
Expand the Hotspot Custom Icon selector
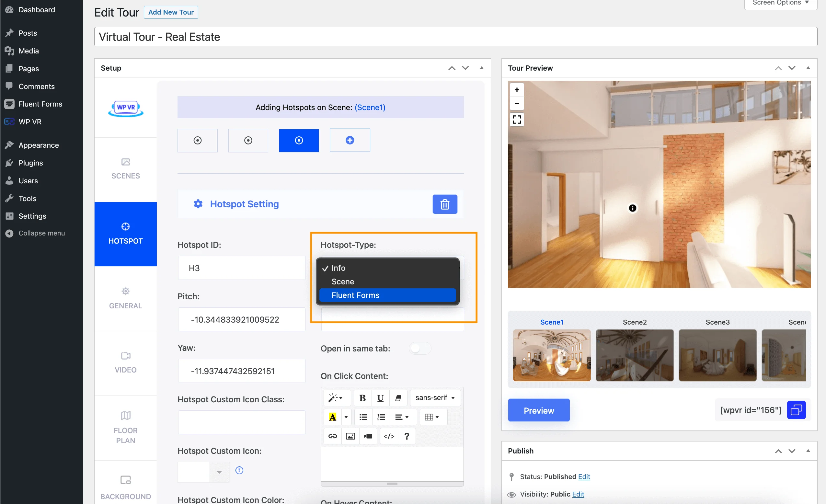tap(220, 471)
